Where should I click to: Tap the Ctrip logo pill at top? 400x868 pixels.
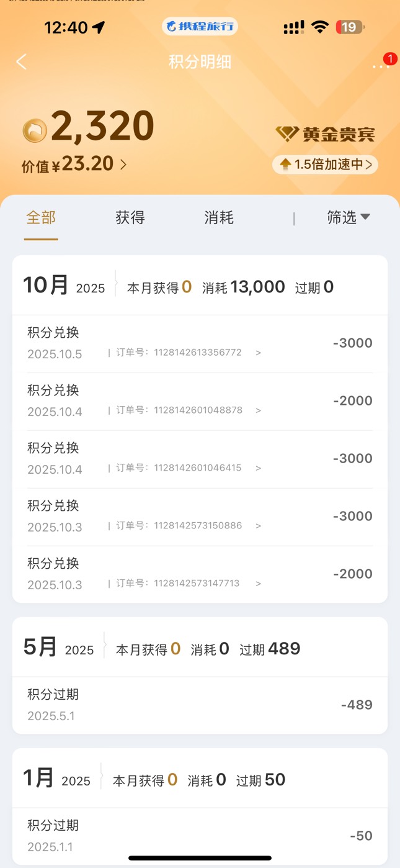click(x=200, y=27)
